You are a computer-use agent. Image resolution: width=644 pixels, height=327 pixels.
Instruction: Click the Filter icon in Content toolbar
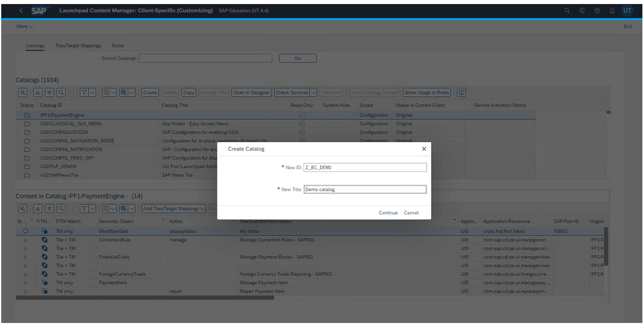pyautogui.click(x=84, y=209)
